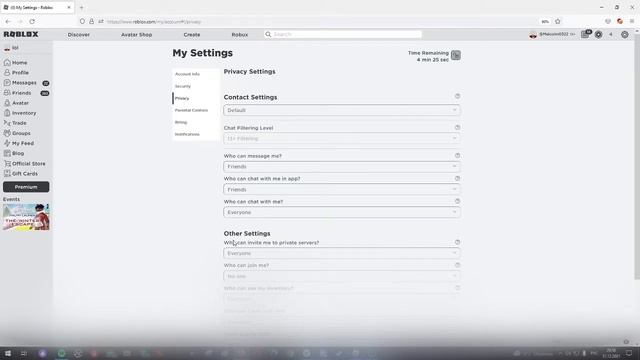The height and width of the screenshot is (360, 640).
Task: Click the browser reload button
Action: tap(32, 22)
